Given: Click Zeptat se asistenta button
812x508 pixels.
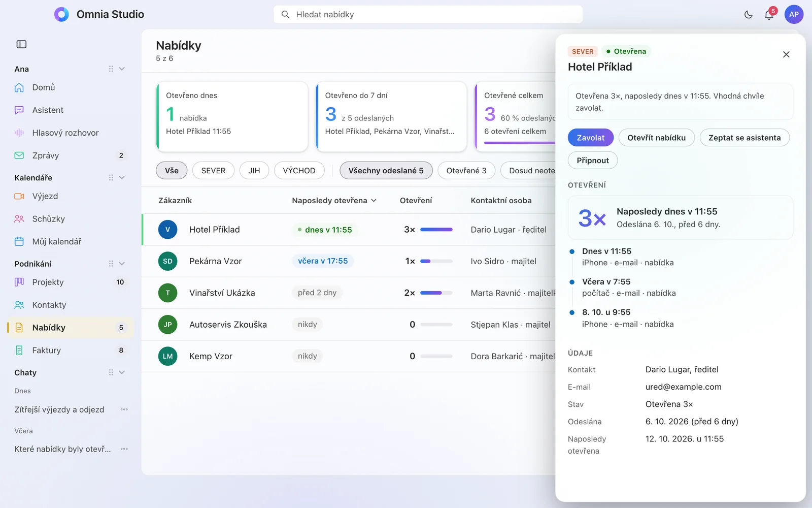Looking at the screenshot, I should coord(745,138).
